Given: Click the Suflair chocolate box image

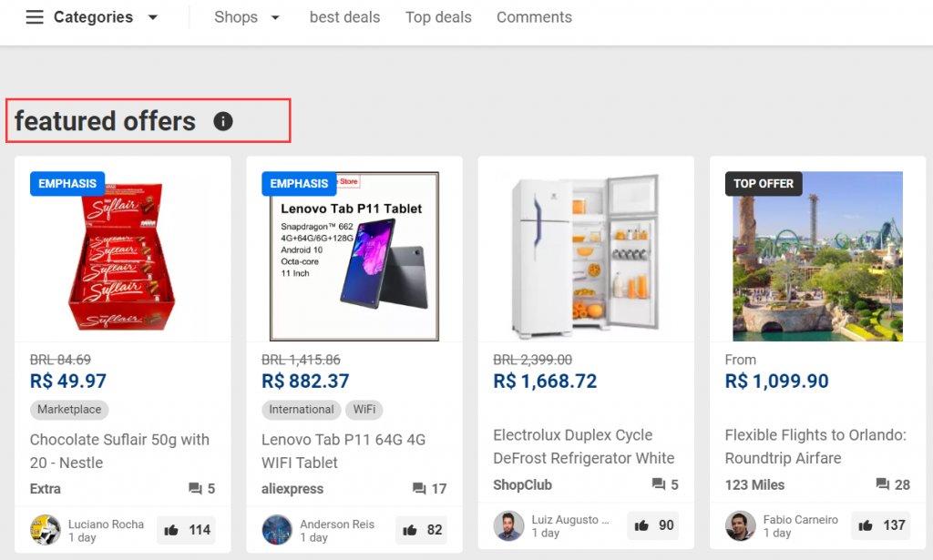Looking at the screenshot, I should [123, 257].
